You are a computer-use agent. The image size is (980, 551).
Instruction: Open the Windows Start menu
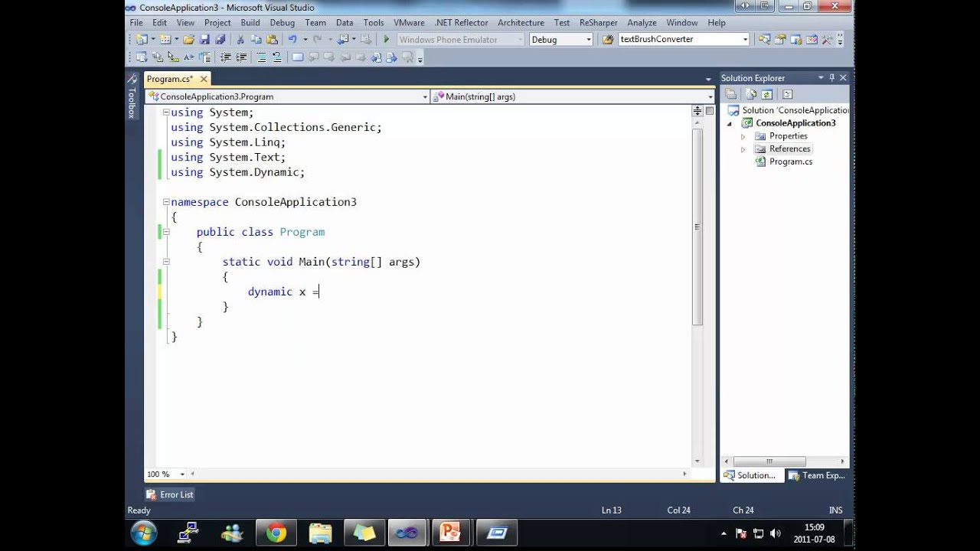(x=144, y=533)
